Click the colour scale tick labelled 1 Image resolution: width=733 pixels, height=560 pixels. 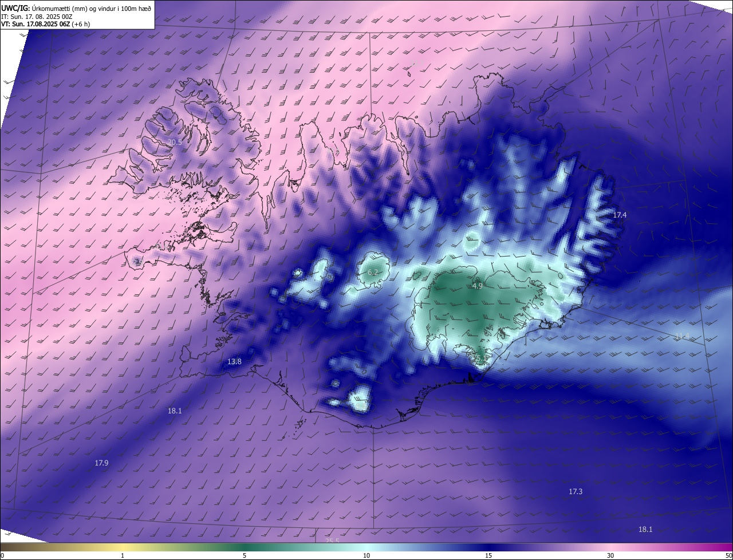(x=123, y=555)
